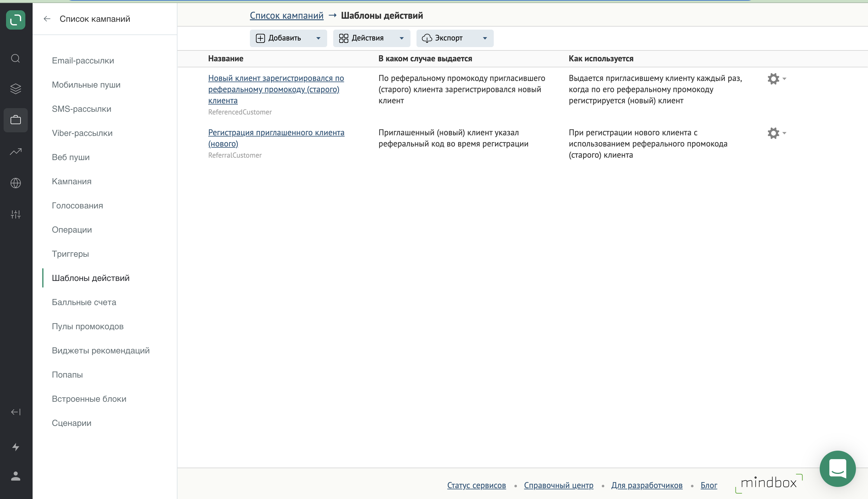This screenshot has width=868, height=499.
Task: Click the gear icon for ReferencedCustomer row
Action: (x=773, y=79)
